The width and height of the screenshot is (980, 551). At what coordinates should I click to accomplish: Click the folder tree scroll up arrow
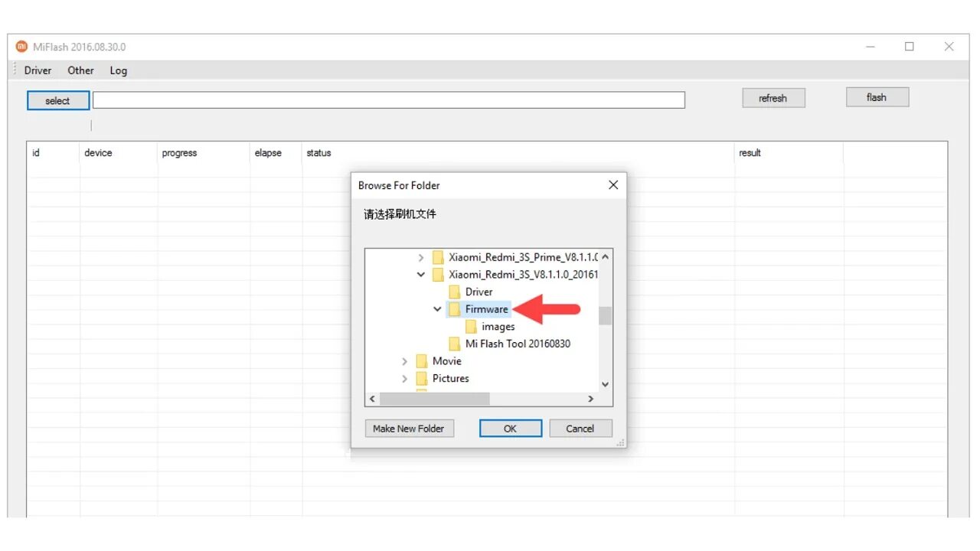coord(605,257)
